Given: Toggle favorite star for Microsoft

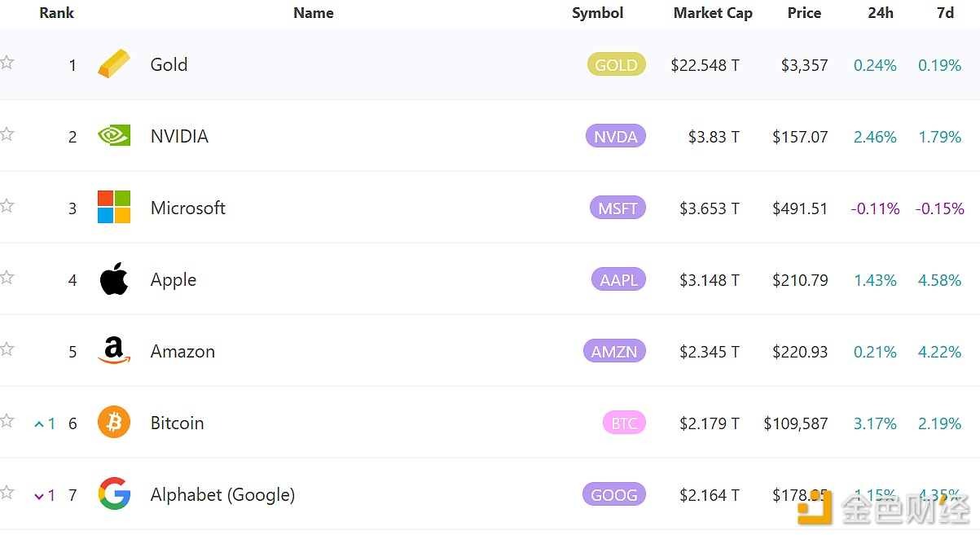Looking at the screenshot, I should (x=7, y=206).
